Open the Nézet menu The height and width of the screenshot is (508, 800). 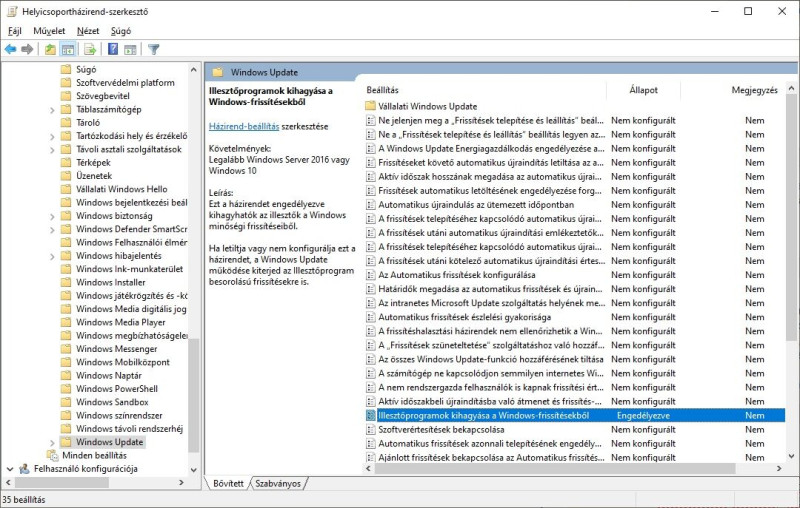[88, 31]
